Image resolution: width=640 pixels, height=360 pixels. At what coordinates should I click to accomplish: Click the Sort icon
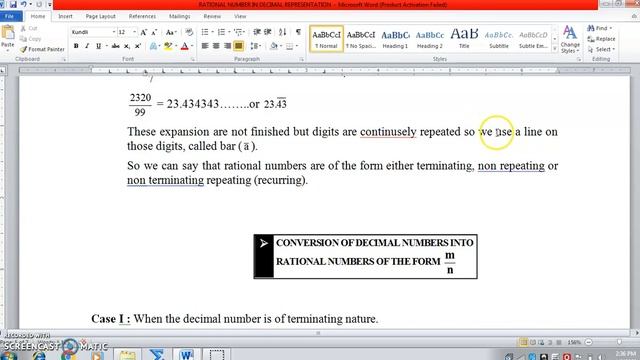point(282,32)
